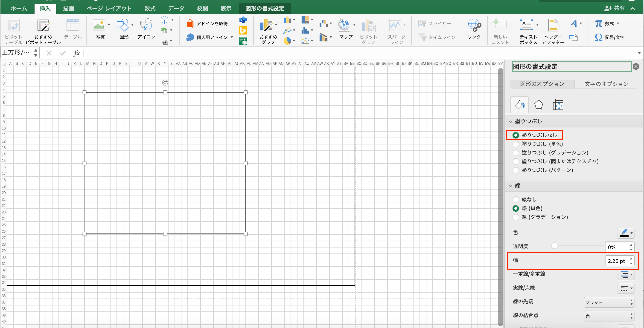Insert a PivotTable (ピボットテーブル)

[13, 32]
